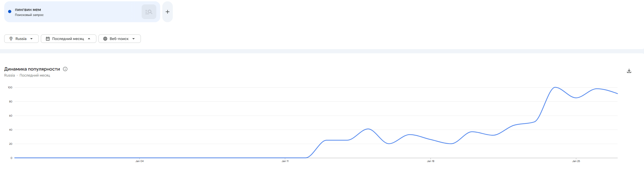Viewport: 644px width, 173px height.
Task: Edit the пингвин мем search term
Action: coord(28,10)
